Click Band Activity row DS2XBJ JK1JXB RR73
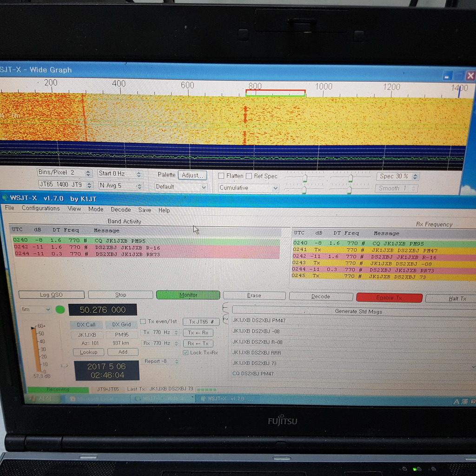Screen dimensions: 476x476 point(146,254)
